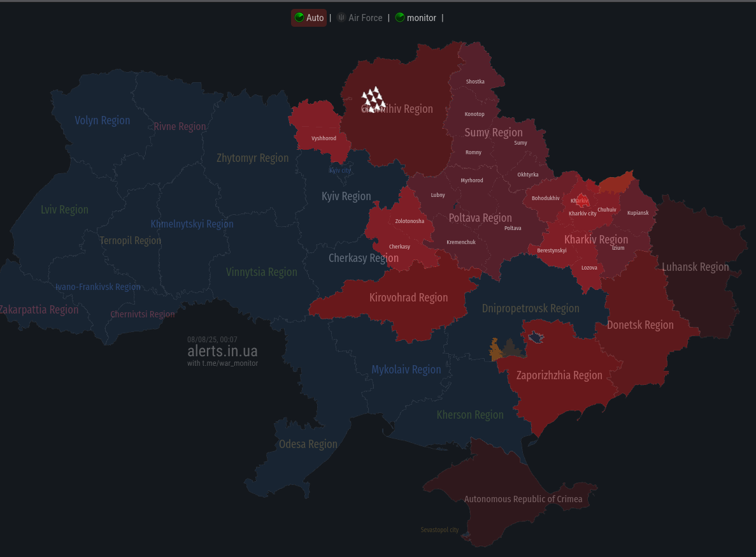Screen dimensions: 756x557
Task: Click the Zaporizhzhia Region label
Action: tap(559, 375)
